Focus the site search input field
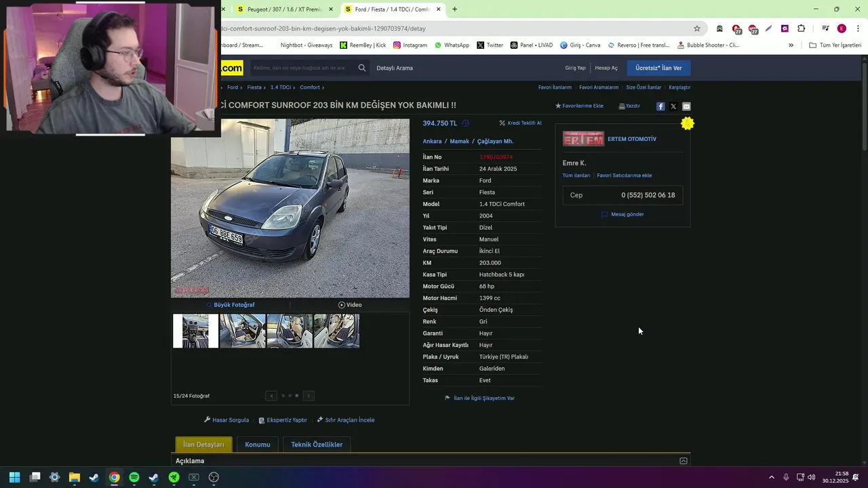Image resolution: width=868 pixels, height=488 pixels. click(302, 68)
